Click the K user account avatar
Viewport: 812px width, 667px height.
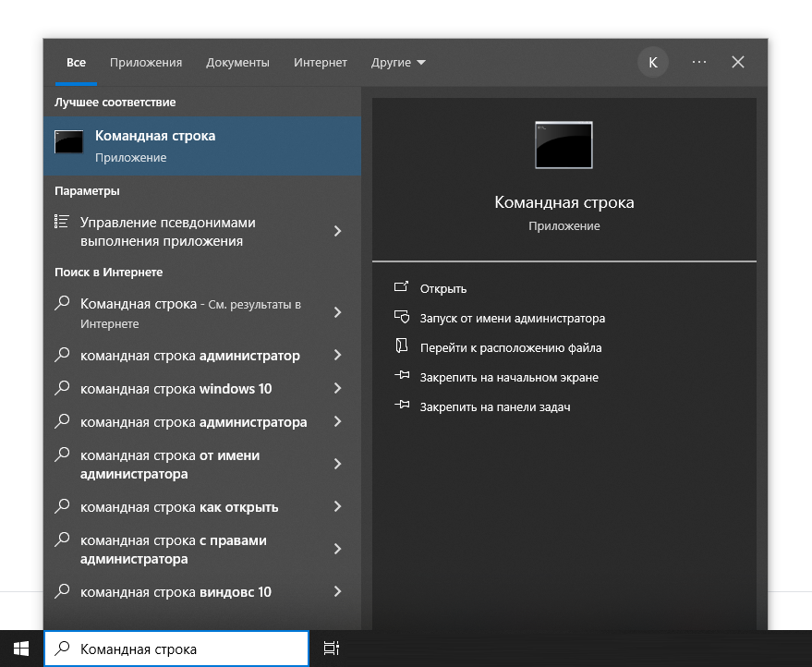[x=653, y=62]
